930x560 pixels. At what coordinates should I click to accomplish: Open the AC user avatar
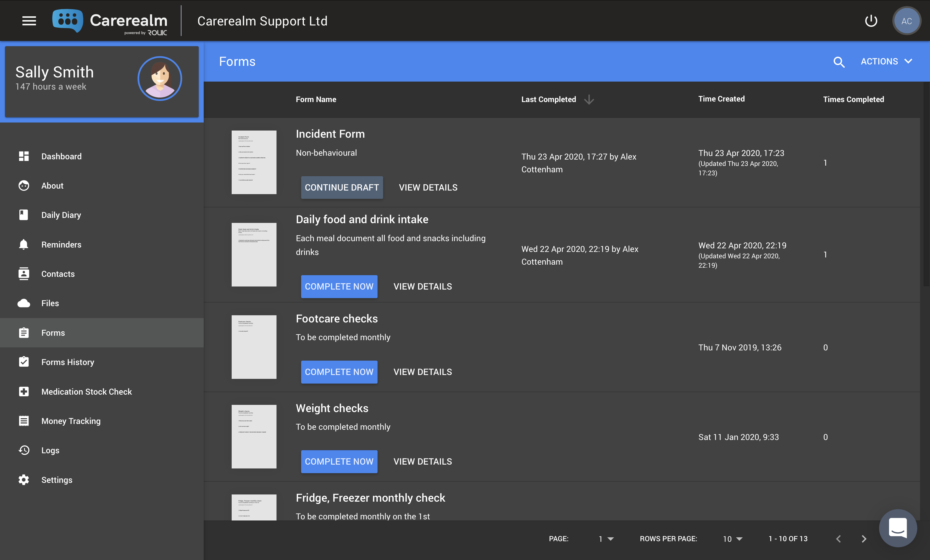(906, 21)
